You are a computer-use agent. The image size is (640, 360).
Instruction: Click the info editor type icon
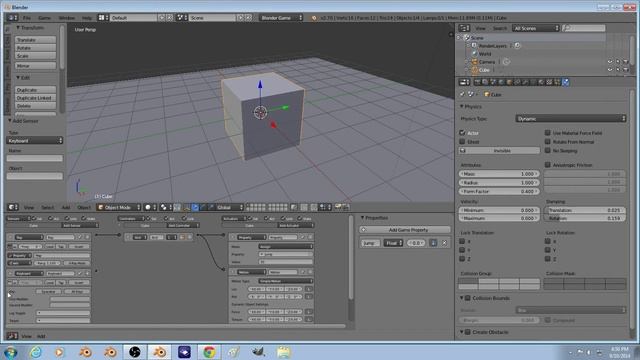[x=13, y=18]
